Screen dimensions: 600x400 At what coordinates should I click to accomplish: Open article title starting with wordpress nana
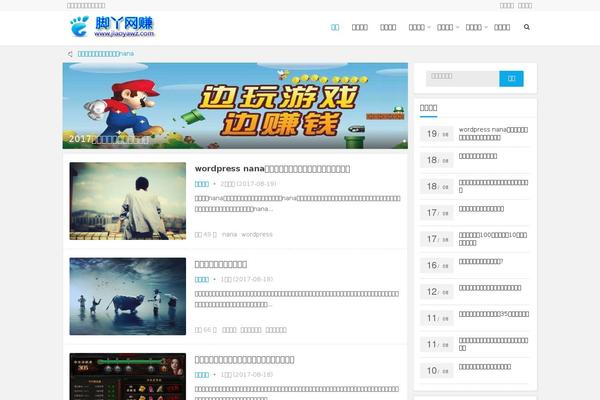tap(272, 169)
